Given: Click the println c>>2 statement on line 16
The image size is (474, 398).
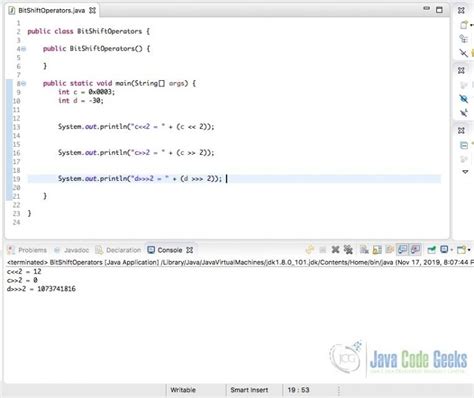Looking at the screenshot, I should tap(136, 153).
